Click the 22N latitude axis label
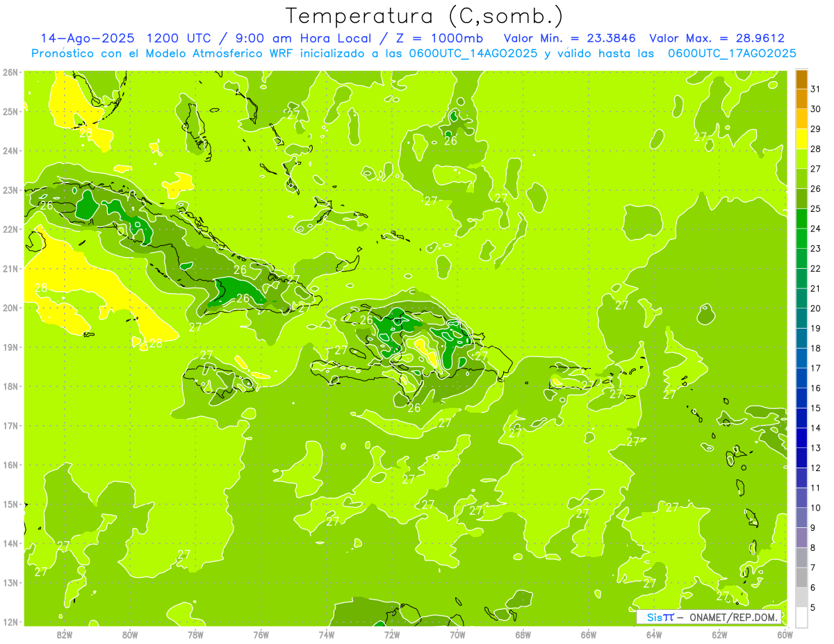 tap(10, 229)
